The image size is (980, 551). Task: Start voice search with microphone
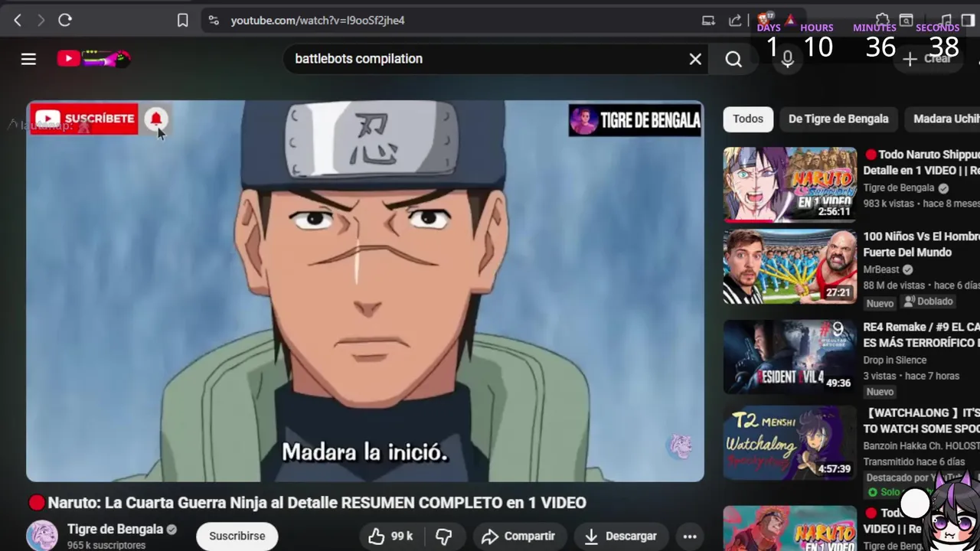(788, 59)
